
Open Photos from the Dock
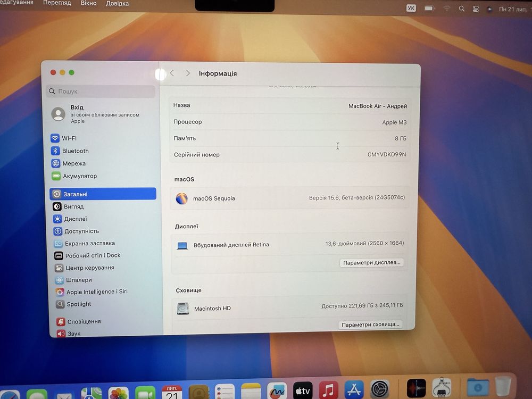(x=118, y=393)
